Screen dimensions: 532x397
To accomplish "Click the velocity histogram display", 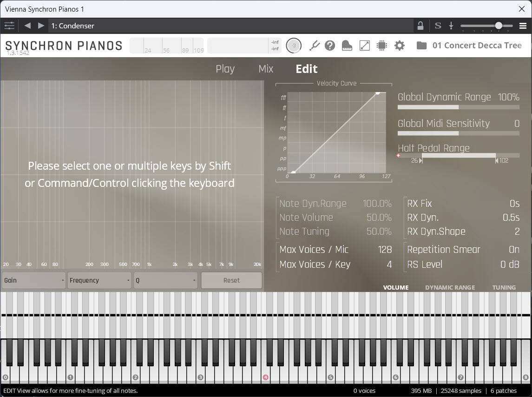I will 167,46.
